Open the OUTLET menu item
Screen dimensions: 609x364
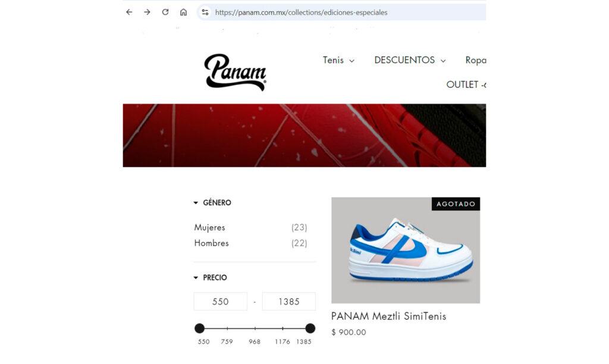point(466,84)
